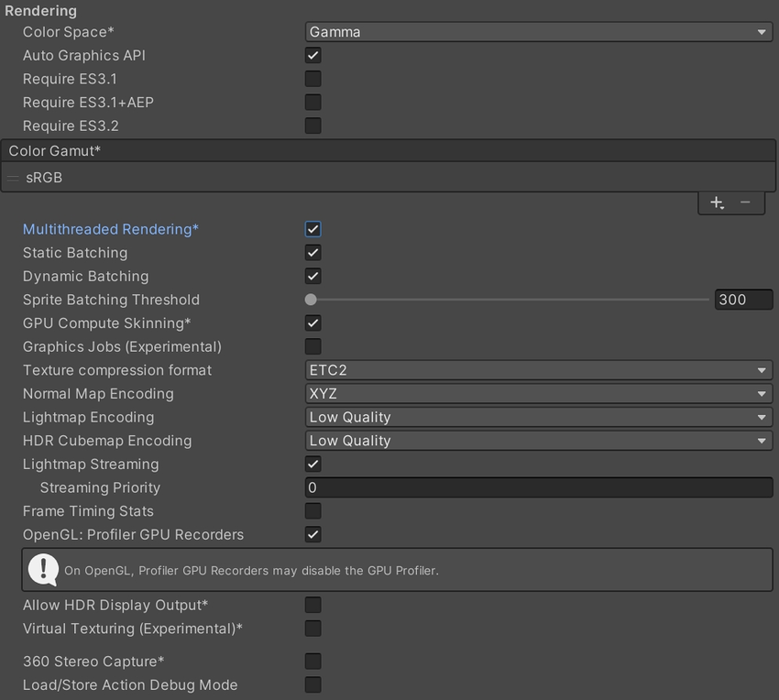Change Lightmap Encoding from Low Quality
The width and height of the screenshot is (779, 700).
539,417
